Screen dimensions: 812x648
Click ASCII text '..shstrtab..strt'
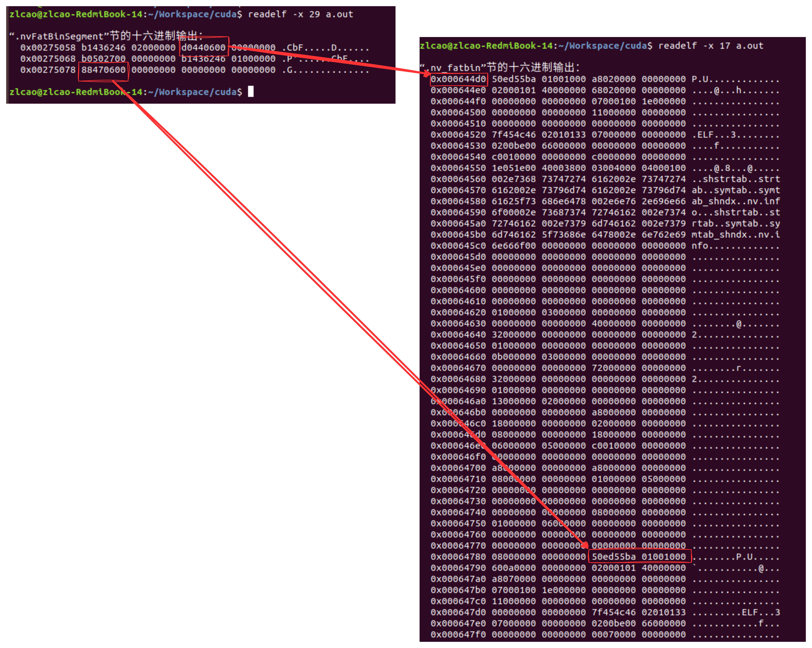point(736,179)
